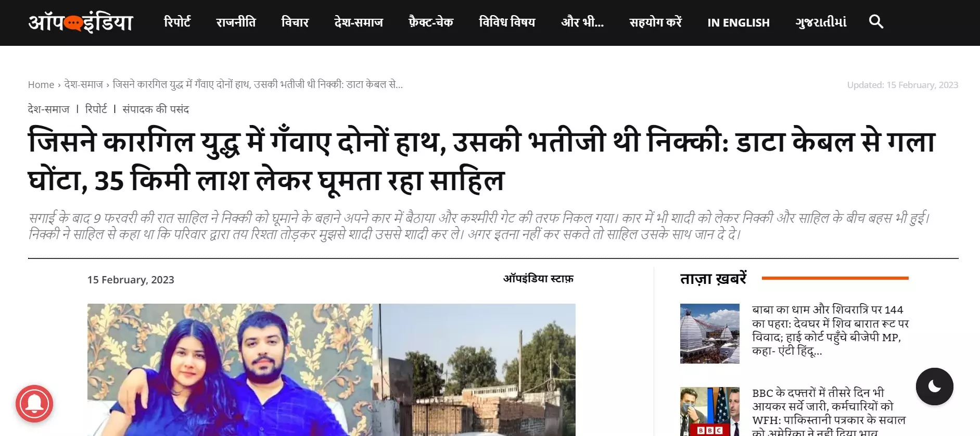The height and width of the screenshot is (436, 980).
Task: Expand the विविध विषय menu
Action: tap(507, 22)
